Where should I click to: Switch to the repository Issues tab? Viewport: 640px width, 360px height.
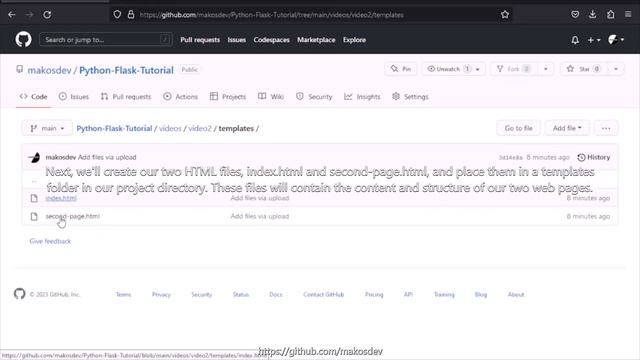pos(74,97)
